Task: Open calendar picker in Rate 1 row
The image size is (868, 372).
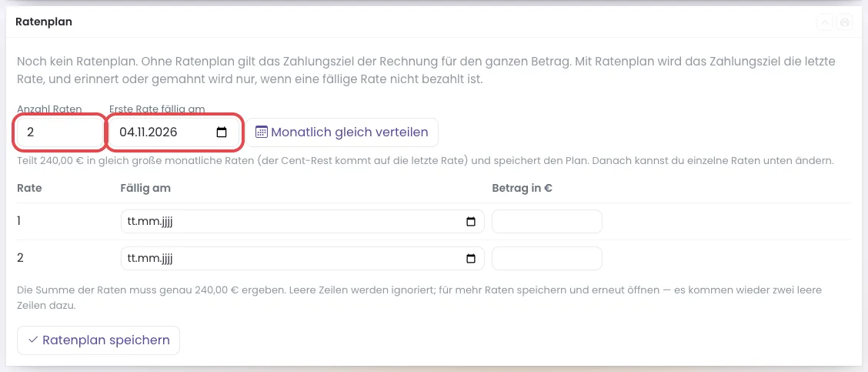Action: point(471,222)
